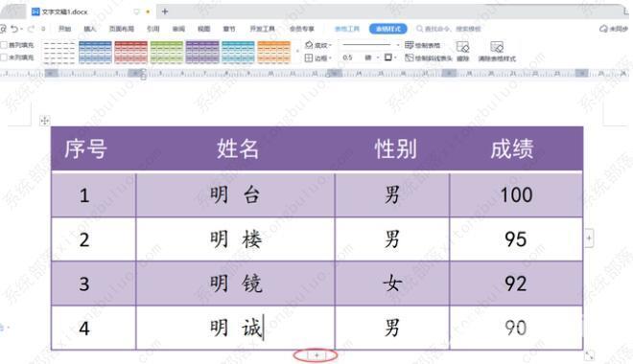The image size is (633, 364).
Task: Open the 页面布局 ribbon tab
Action: (122, 29)
